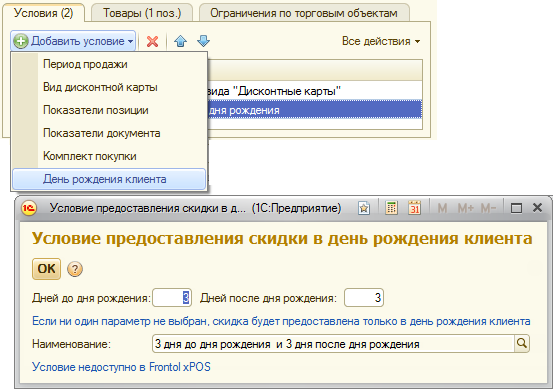Switch to the Товары (1 поз.) tab
The image size is (553, 389).
142,13
